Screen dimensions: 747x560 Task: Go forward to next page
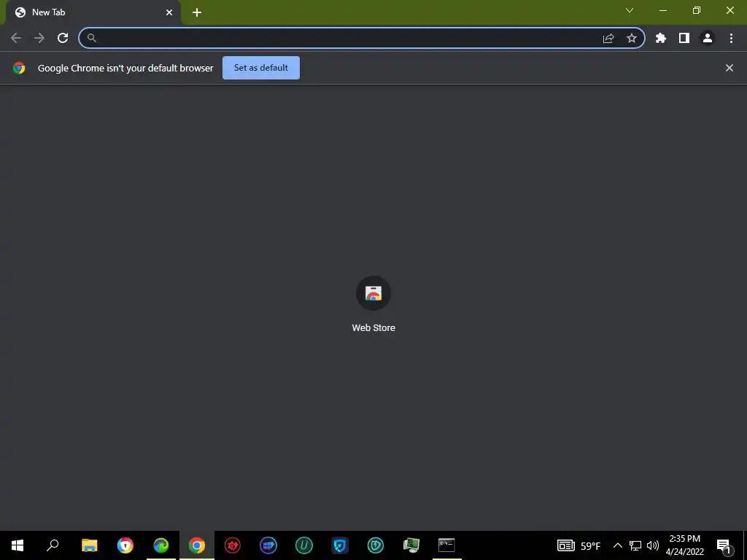[x=39, y=38]
